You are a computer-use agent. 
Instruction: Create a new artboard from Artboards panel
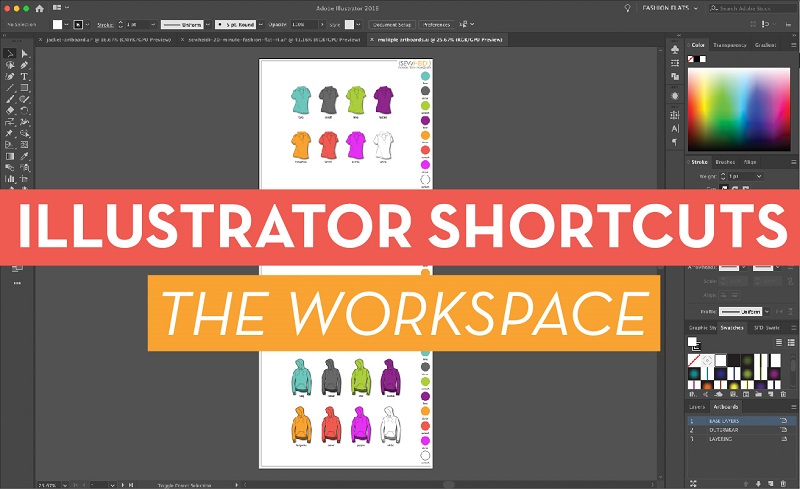coord(770,483)
